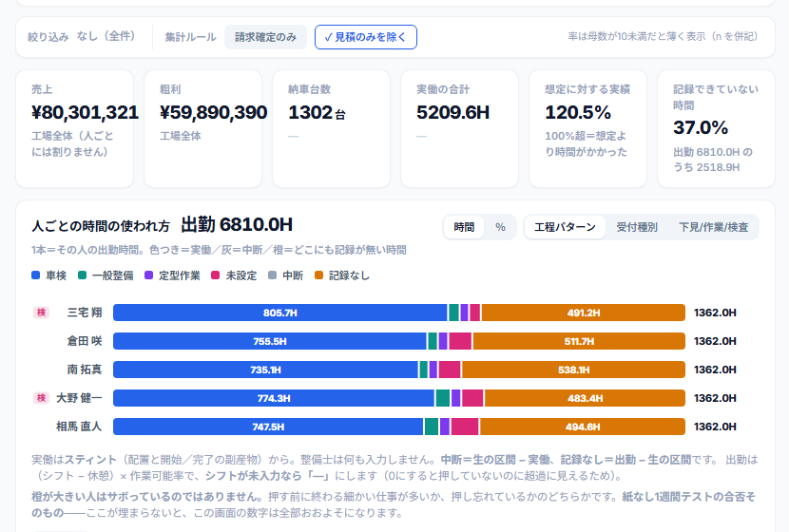Click the 検 badge beside 三宅 翔
Screen dimensions: 789x532
coord(41,313)
